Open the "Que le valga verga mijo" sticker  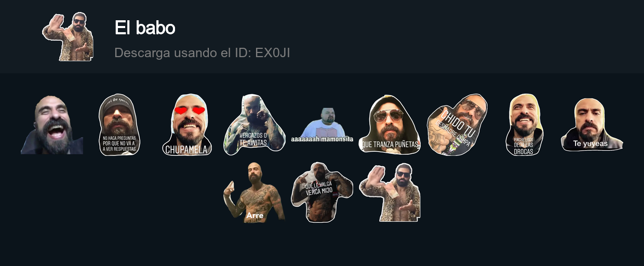322,192
